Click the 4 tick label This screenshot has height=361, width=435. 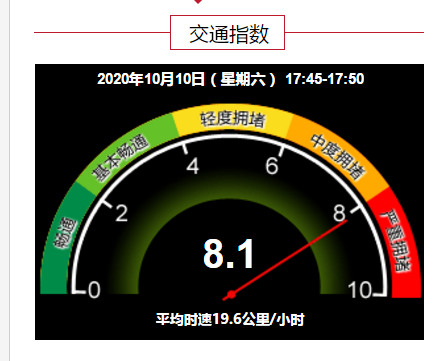pos(193,166)
